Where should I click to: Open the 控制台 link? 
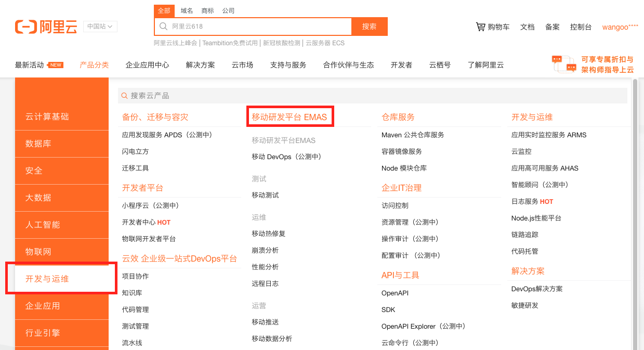581,27
